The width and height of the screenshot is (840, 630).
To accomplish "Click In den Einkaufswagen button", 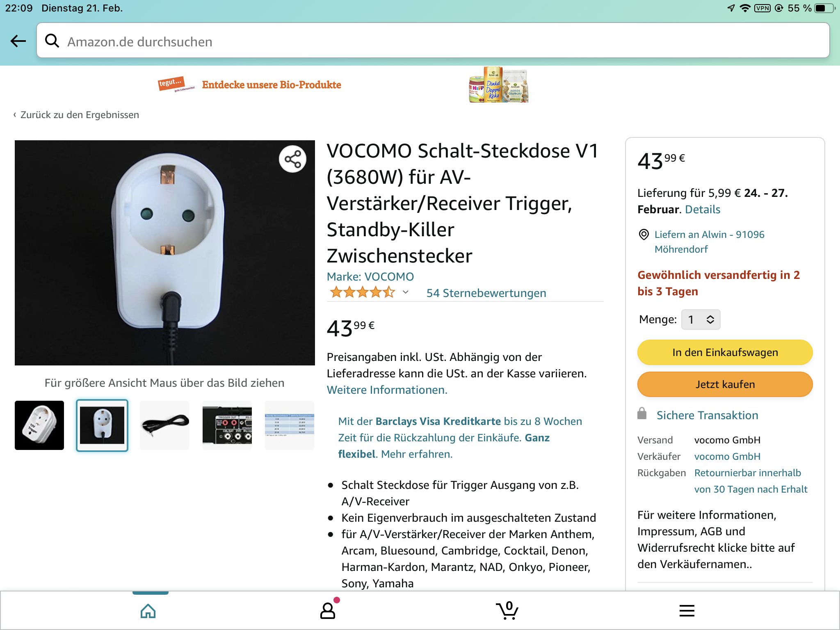I will tap(725, 352).
